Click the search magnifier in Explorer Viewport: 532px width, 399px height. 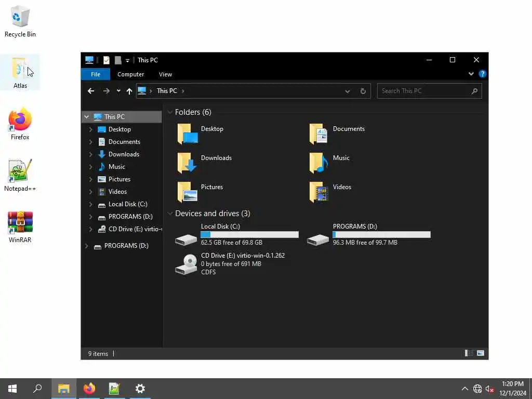coord(474,91)
